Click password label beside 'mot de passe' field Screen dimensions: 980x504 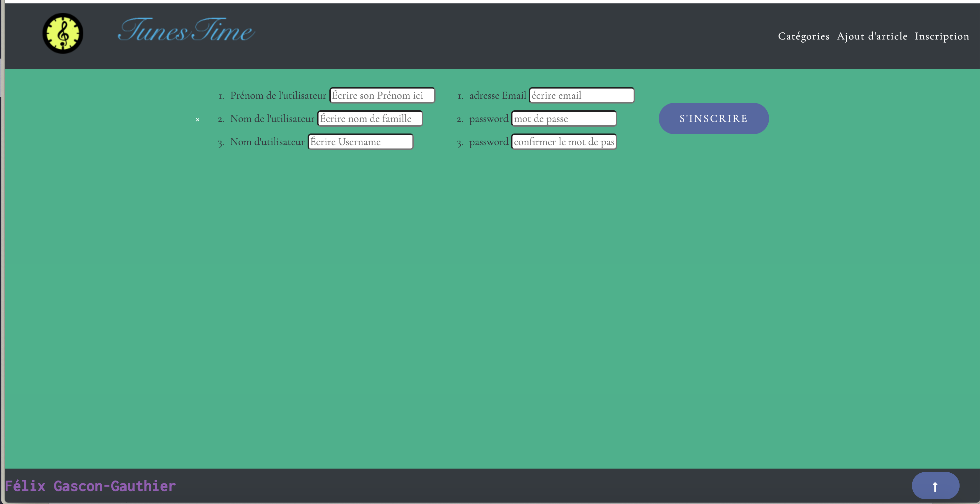click(489, 119)
